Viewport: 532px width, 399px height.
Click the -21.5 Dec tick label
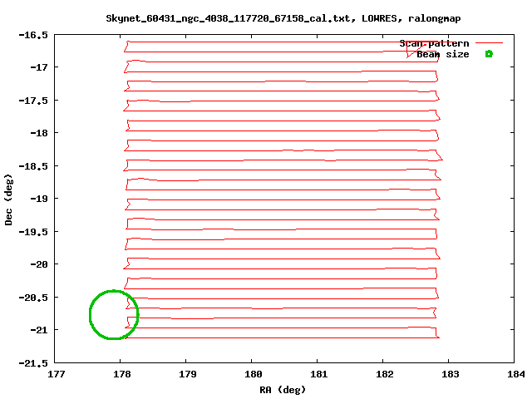(33, 363)
